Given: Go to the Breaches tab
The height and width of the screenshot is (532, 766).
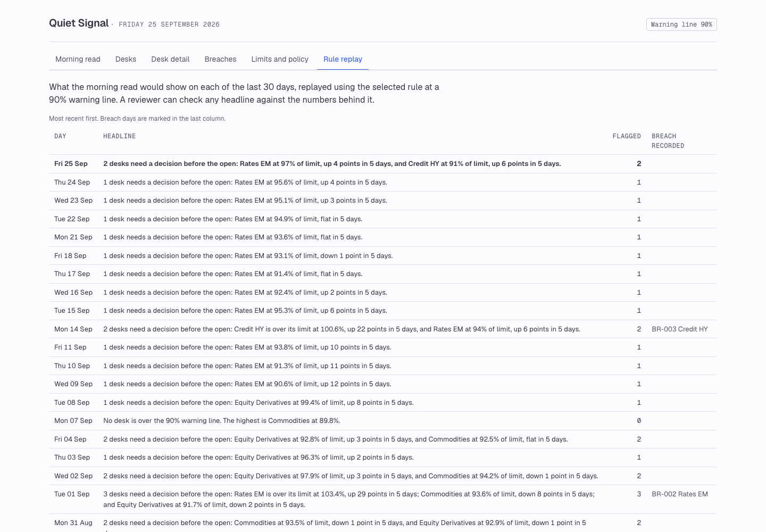Looking at the screenshot, I should (x=220, y=59).
